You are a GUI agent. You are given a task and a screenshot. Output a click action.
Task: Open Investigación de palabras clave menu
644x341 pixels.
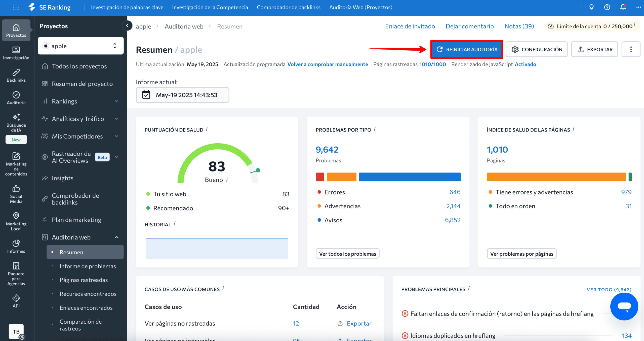(127, 7)
